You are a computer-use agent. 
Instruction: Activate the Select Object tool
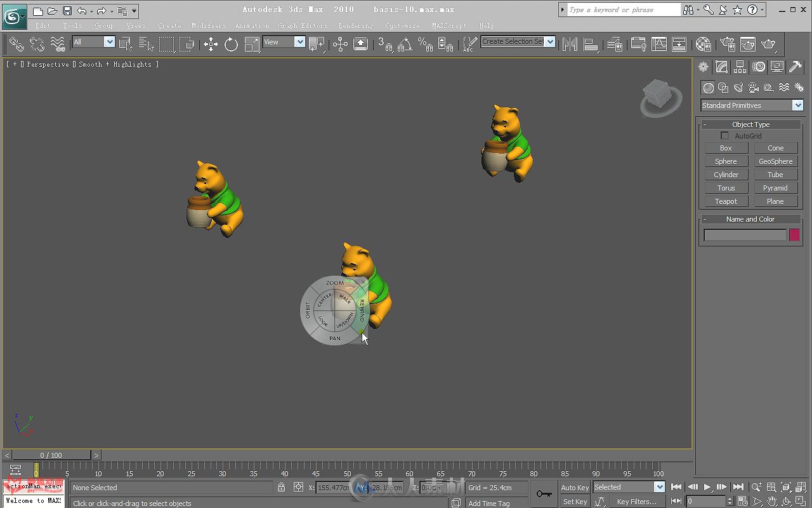[126, 44]
